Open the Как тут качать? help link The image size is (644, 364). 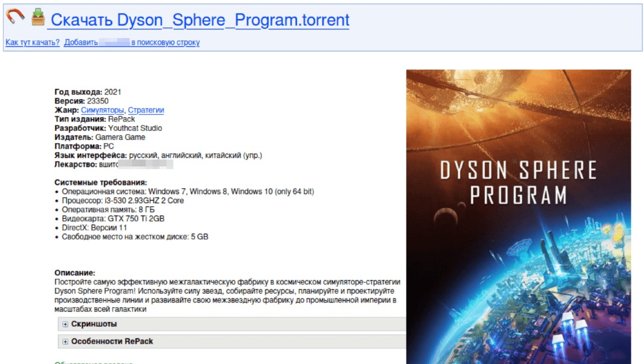pos(33,42)
